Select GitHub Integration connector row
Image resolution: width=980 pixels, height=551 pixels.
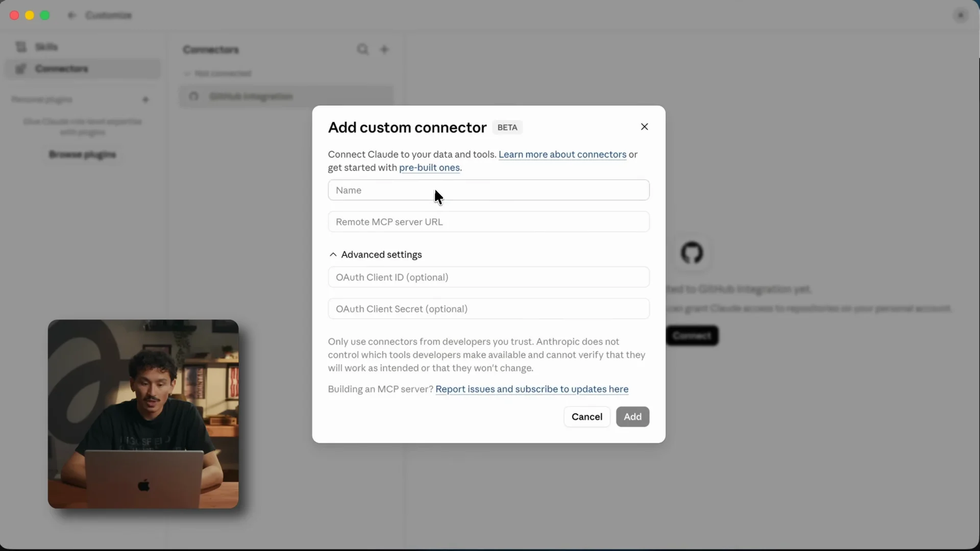tap(286, 96)
